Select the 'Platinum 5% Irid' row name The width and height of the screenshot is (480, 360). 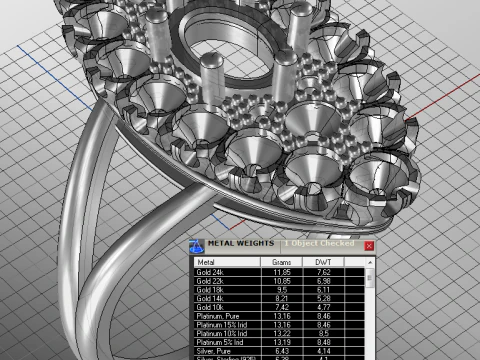[x=220, y=342]
